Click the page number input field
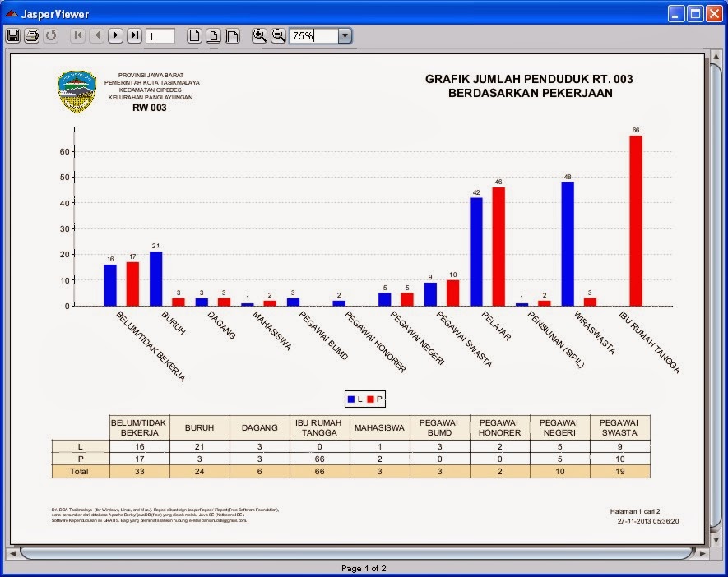Screen dimensions: 728x577 [x=160, y=36]
